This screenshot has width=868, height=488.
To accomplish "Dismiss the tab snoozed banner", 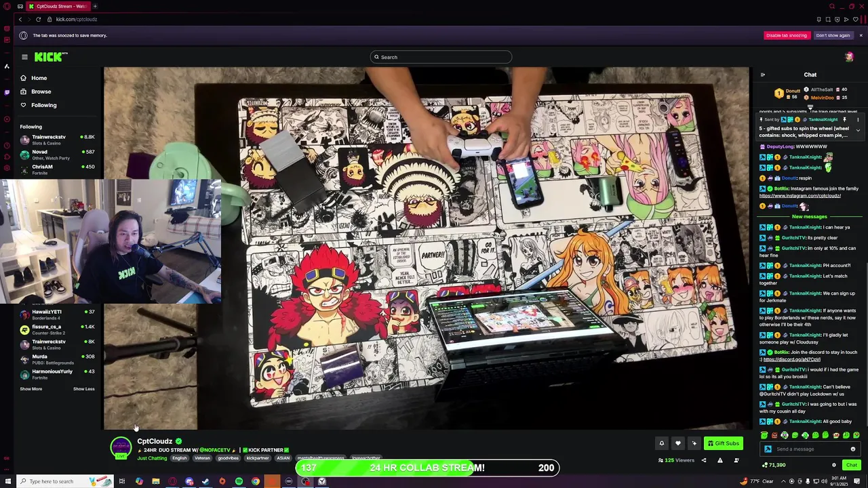I will tap(861, 35).
